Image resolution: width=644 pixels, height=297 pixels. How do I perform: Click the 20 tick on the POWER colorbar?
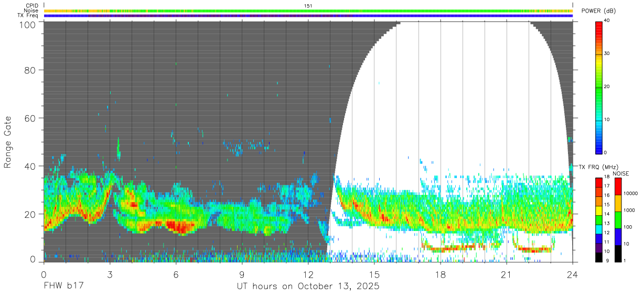[x=607, y=87]
